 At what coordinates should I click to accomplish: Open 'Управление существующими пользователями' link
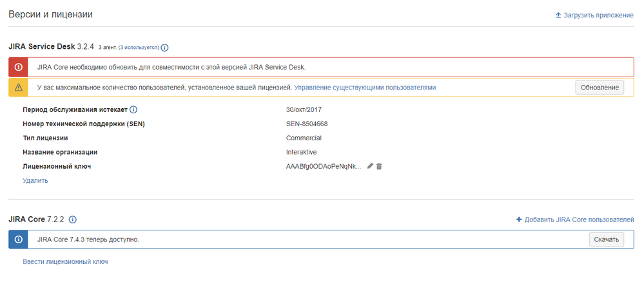pyautogui.click(x=365, y=88)
